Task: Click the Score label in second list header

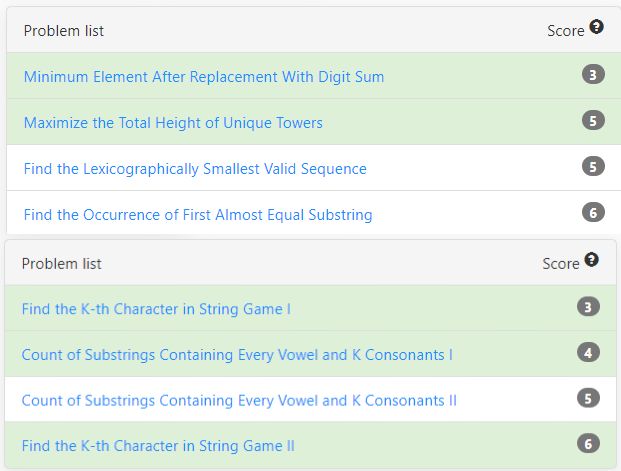Action: pyautogui.click(x=561, y=264)
